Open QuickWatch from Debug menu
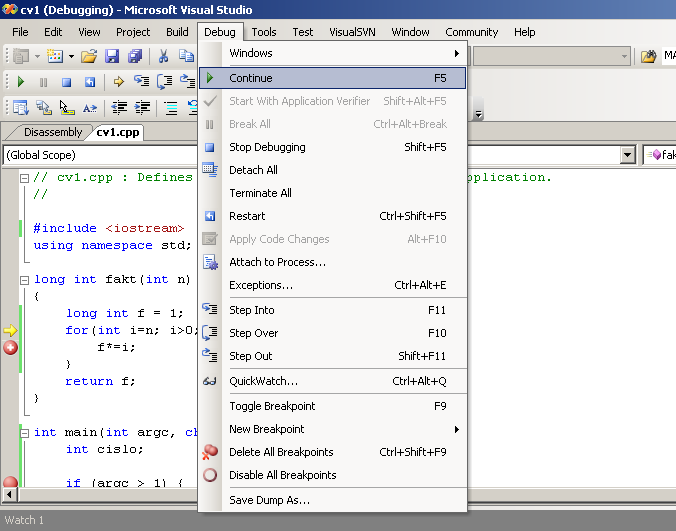676x531 pixels. point(332,381)
